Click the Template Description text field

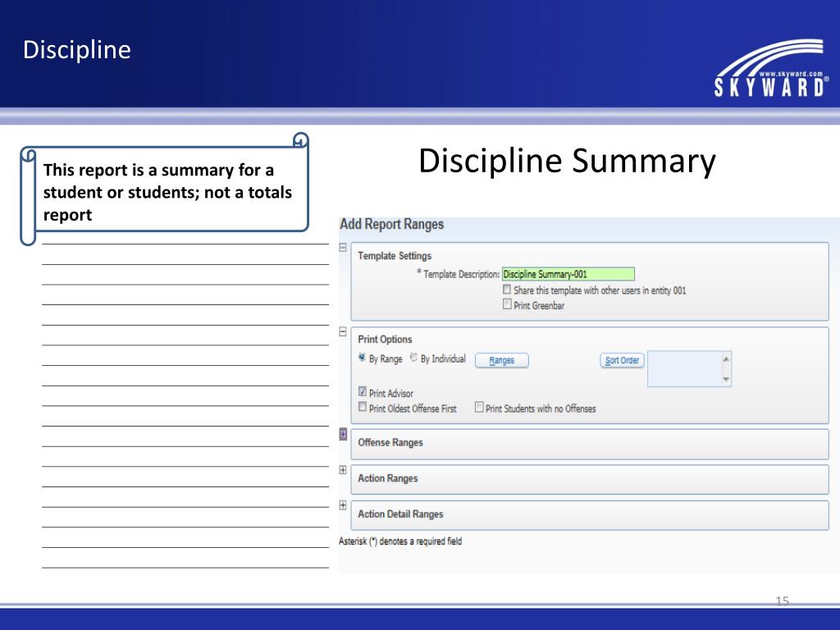coord(568,275)
